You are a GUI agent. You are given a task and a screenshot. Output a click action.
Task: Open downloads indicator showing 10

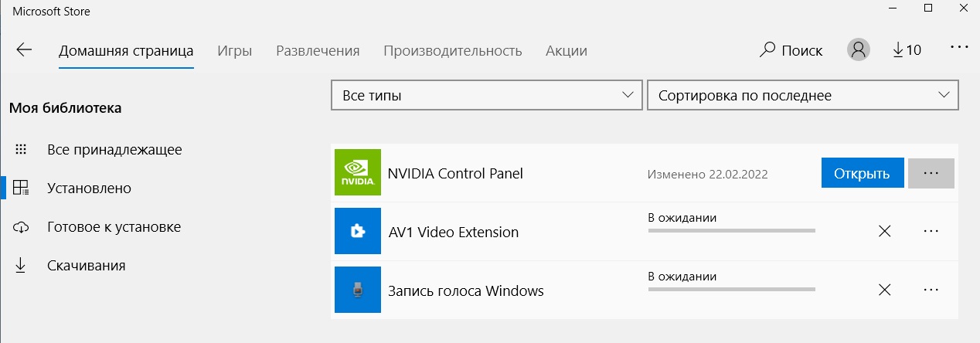907,50
